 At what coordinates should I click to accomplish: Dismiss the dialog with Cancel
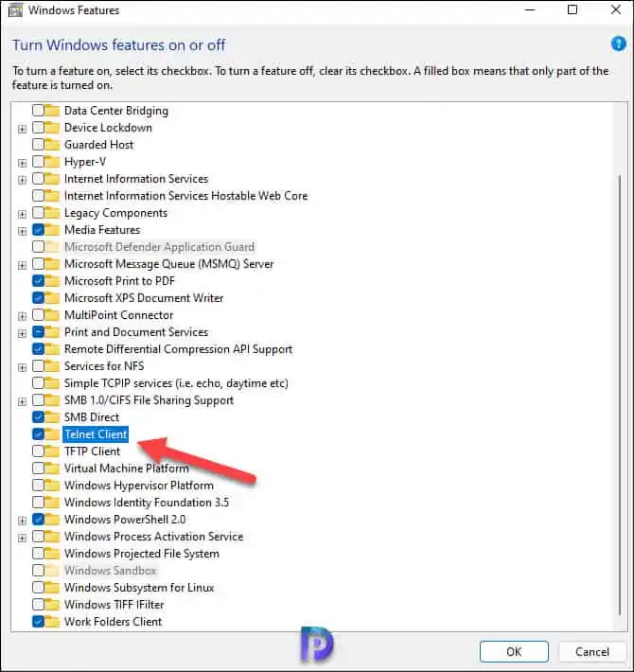point(592,652)
